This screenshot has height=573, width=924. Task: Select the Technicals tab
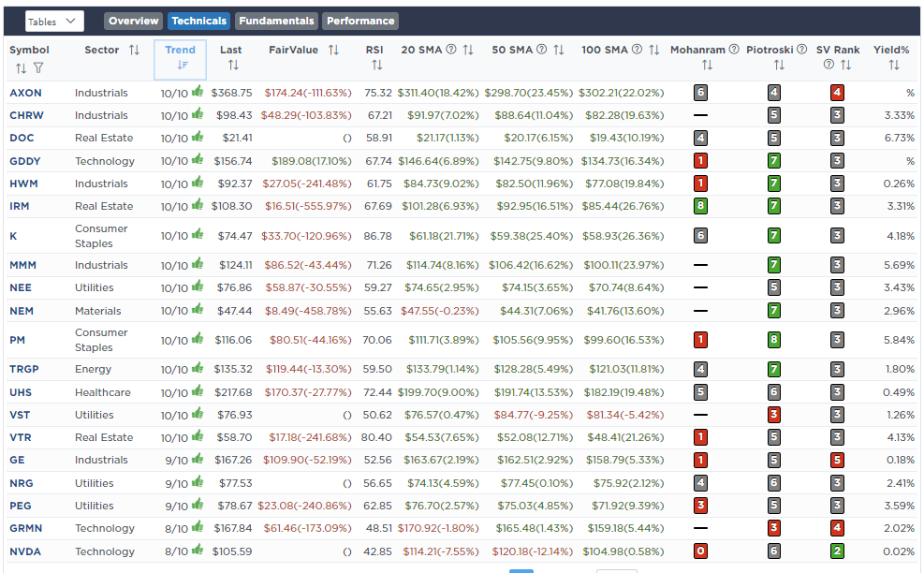click(198, 21)
